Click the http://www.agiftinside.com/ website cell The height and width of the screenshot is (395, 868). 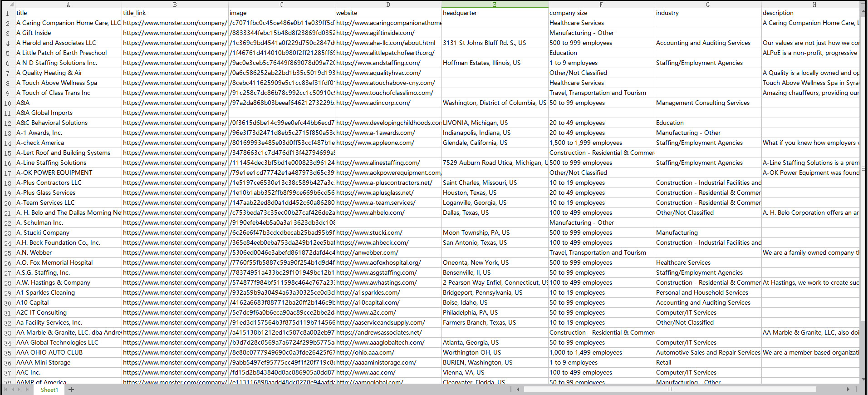pos(388,33)
